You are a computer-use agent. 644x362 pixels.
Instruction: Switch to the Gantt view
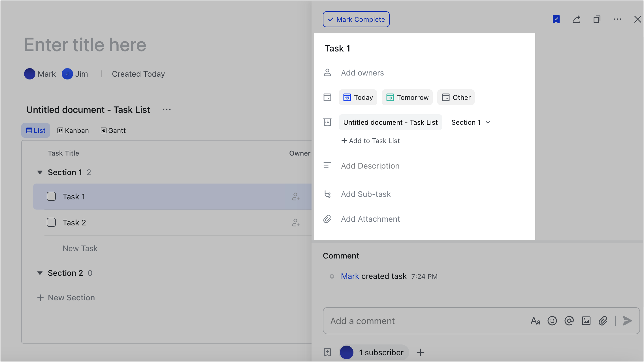point(113,130)
